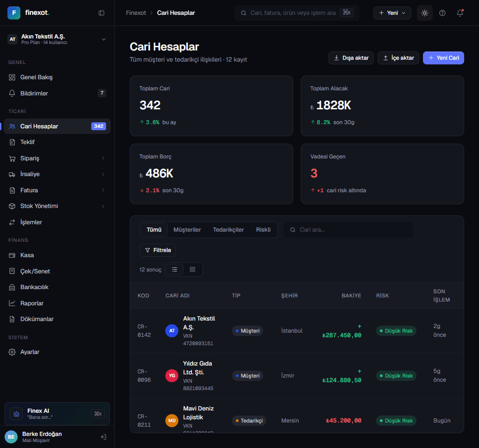Click the MD avatar in Mavi Deniz row
Screen dimensions: 479x448
point(172,421)
